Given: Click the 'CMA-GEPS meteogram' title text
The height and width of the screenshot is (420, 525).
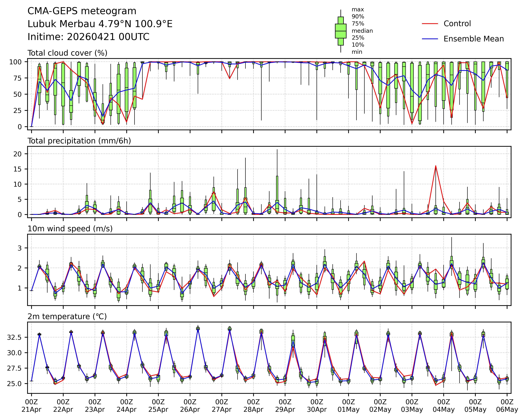Looking at the screenshot, I should [82, 11].
